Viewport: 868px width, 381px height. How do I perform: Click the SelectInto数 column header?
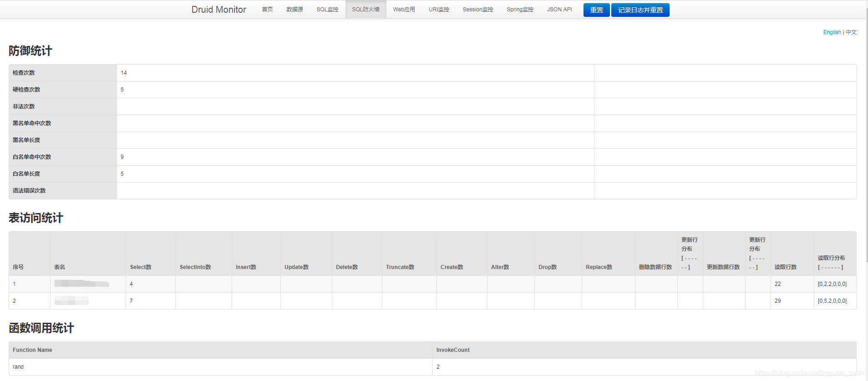coord(195,267)
